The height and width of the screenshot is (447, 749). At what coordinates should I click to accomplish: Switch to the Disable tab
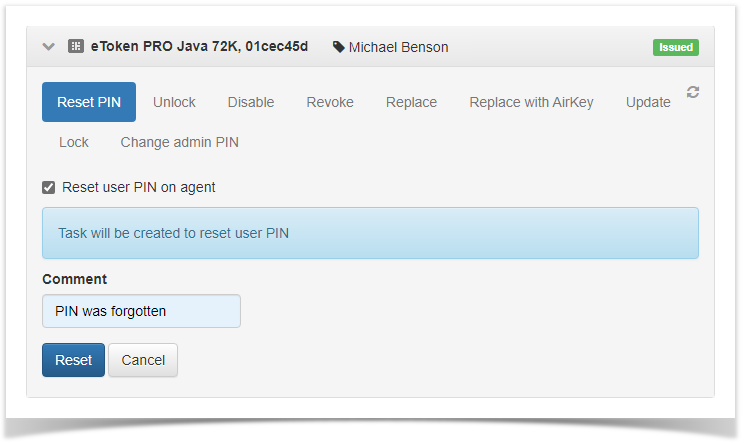coord(251,102)
